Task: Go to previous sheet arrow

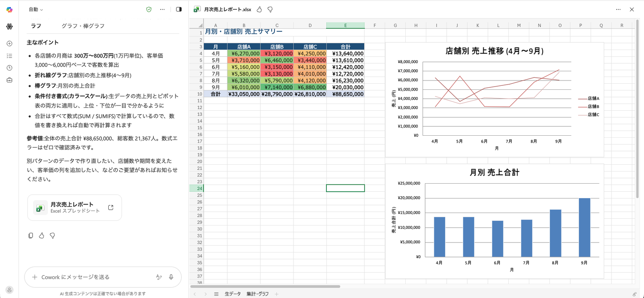Action: [195, 294]
